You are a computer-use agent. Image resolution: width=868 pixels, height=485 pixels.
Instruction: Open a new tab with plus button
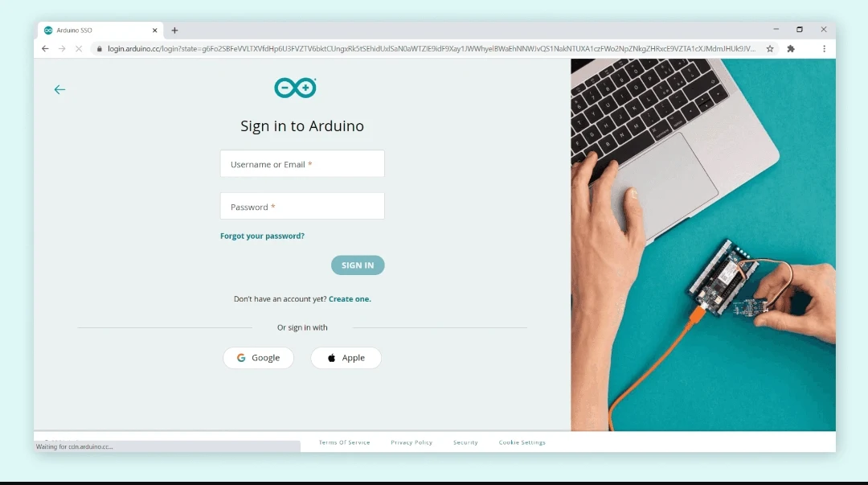click(x=174, y=31)
